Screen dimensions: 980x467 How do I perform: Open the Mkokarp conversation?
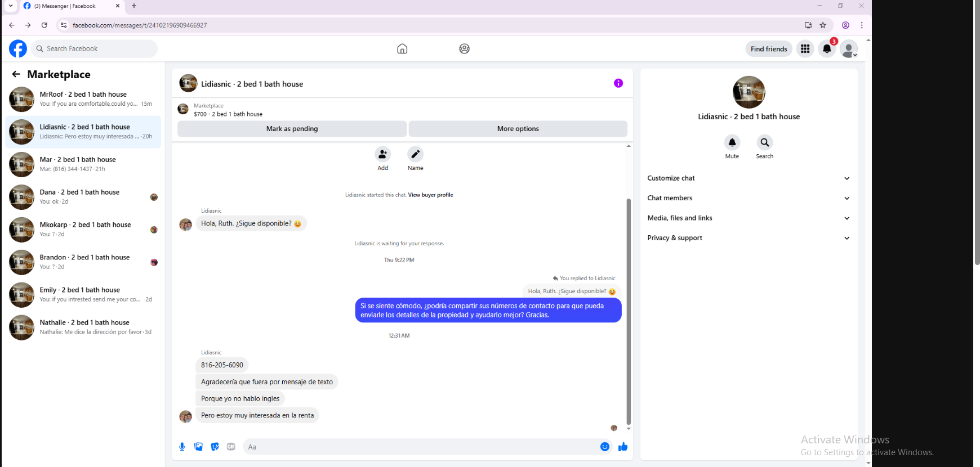point(83,230)
